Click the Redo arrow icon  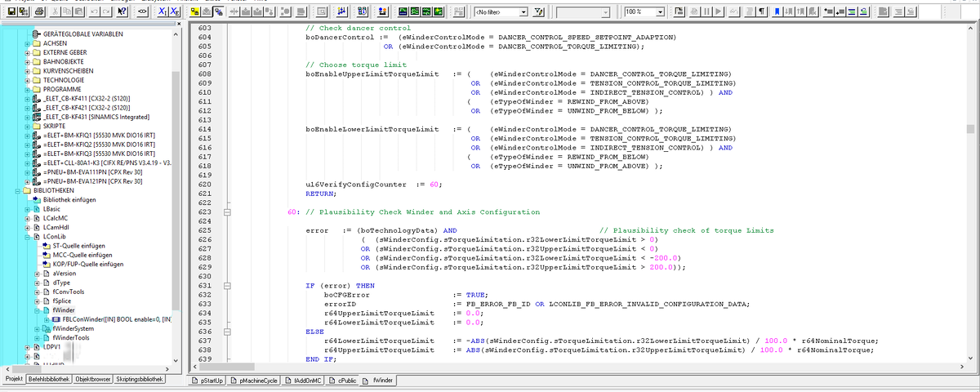106,11
